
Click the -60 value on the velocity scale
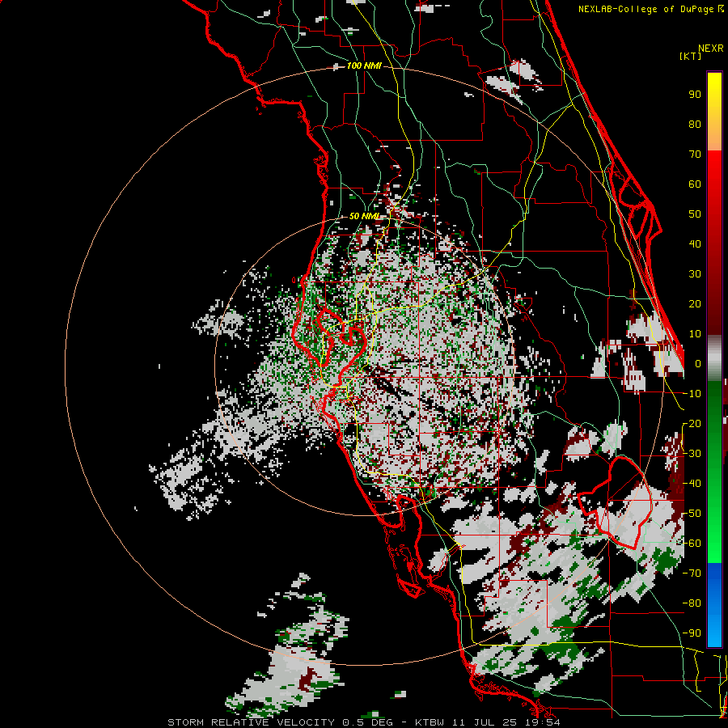pos(692,544)
